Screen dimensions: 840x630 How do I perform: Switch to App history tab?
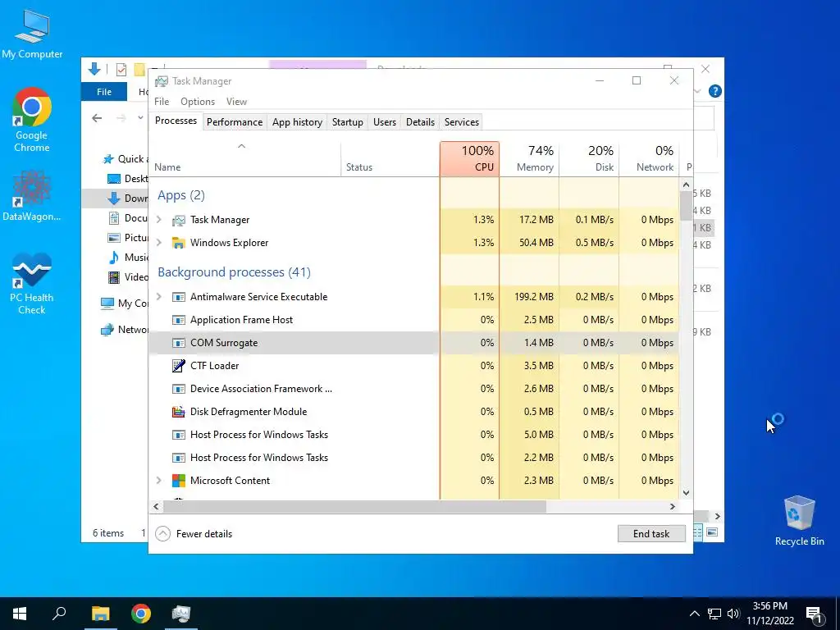click(297, 122)
